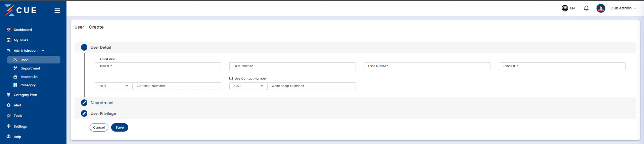This screenshot has height=144, width=644.
Task: Click the Save button
Action: [x=120, y=128]
